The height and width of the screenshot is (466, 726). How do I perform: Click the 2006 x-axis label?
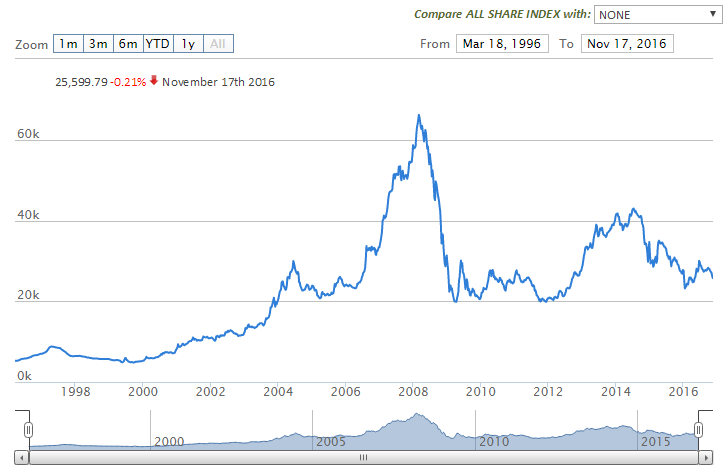[x=345, y=392]
